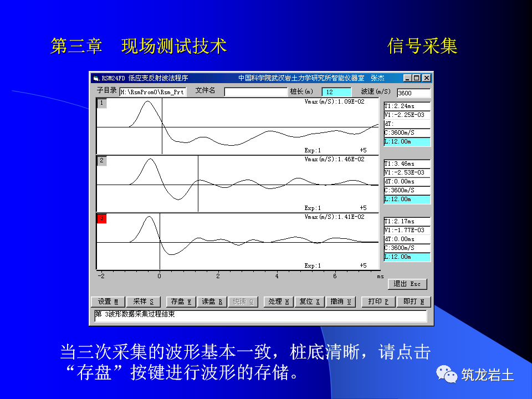Click the vertical cursor line in waveform 3

160,241
